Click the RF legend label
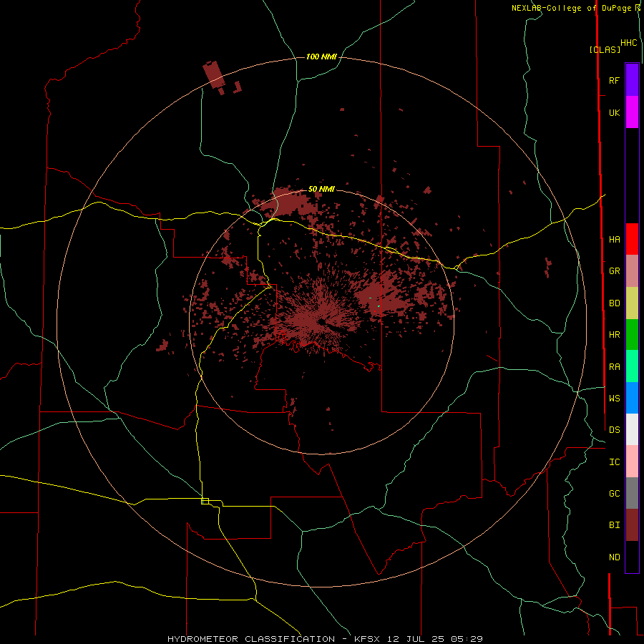The height and width of the screenshot is (644, 644). click(x=615, y=80)
